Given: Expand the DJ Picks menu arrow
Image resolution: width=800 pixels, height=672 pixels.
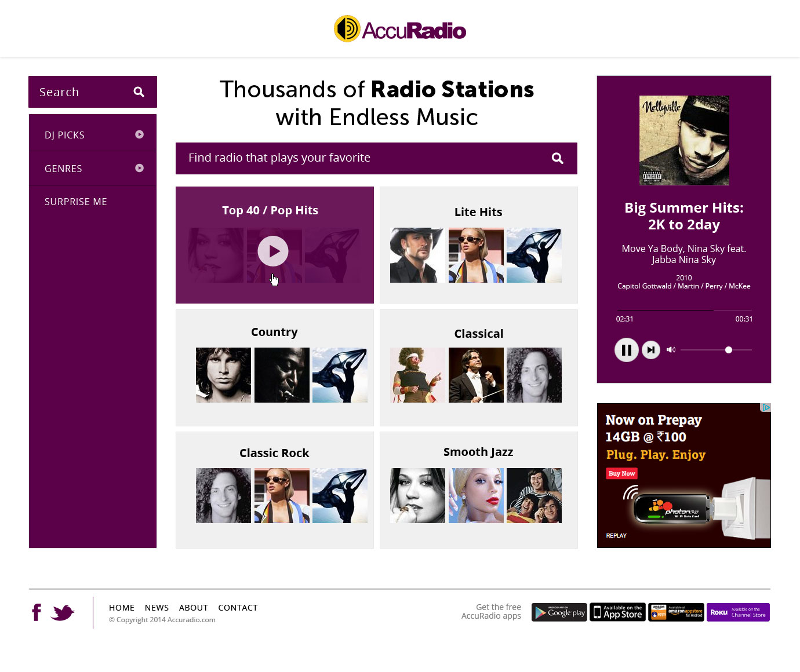Looking at the screenshot, I should click(139, 134).
